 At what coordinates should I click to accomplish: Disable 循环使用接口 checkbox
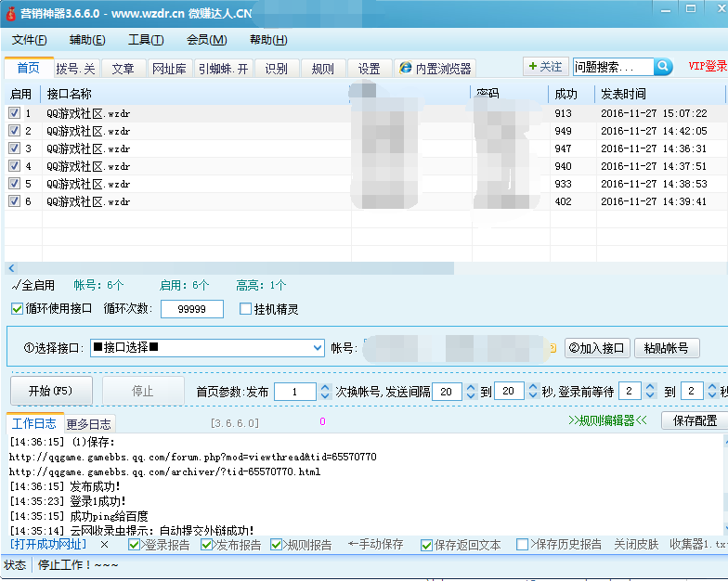pos(17,308)
